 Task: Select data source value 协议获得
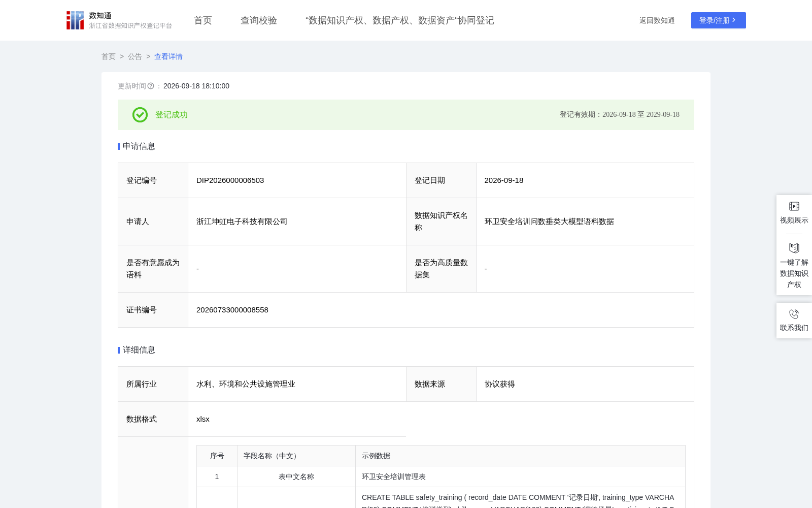[x=500, y=384]
